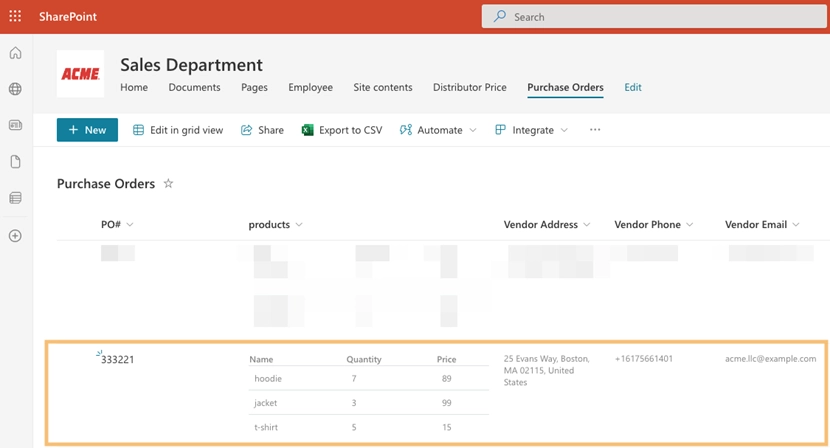
Task: Open the Vendor Address column dropdown
Action: tap(547, 225)
